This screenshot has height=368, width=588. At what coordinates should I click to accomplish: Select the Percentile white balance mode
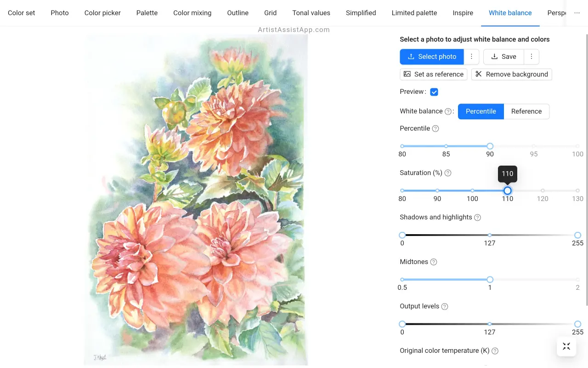pos(481,111)
